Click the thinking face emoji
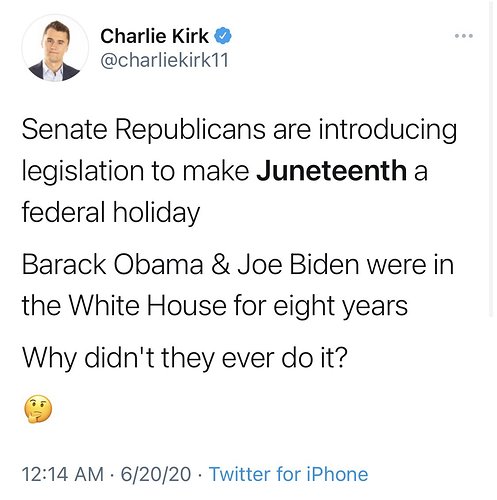 [x=38, y=409]
